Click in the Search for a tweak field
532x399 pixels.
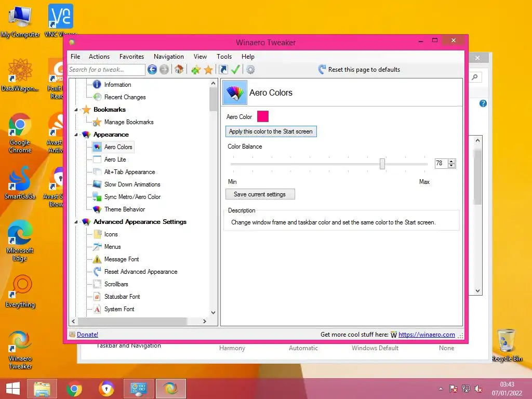pos(107,70)
